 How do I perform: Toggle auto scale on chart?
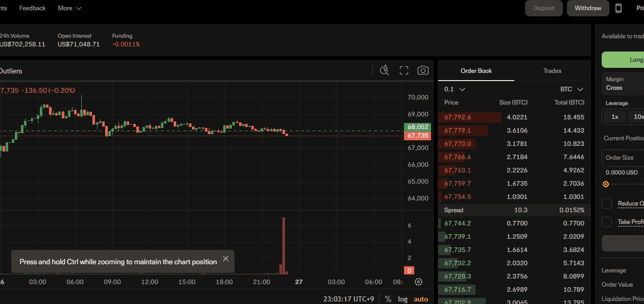(x=421, y=299)
